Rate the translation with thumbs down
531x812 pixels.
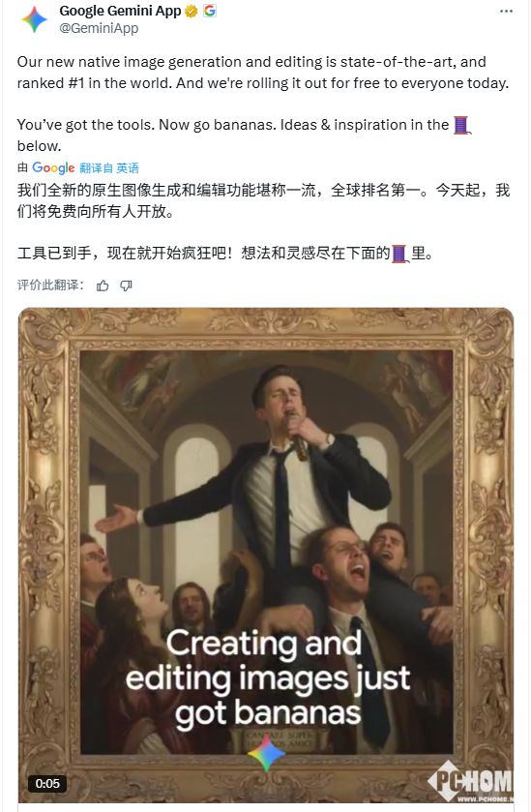coord(126,286)
